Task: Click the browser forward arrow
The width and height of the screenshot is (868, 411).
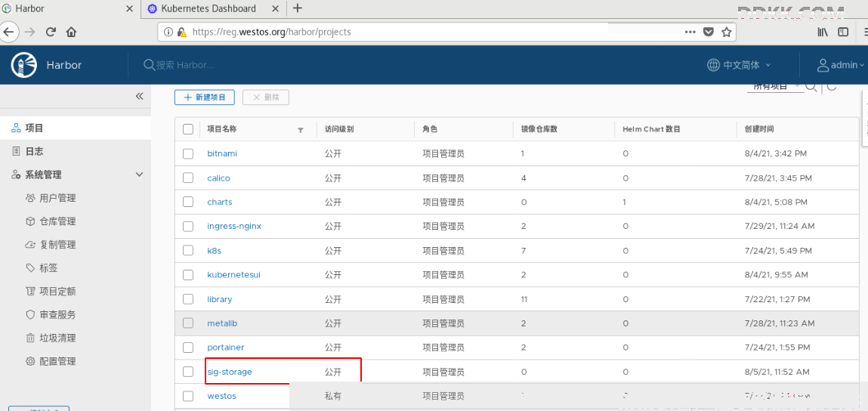Action: (x=30, y=32)
